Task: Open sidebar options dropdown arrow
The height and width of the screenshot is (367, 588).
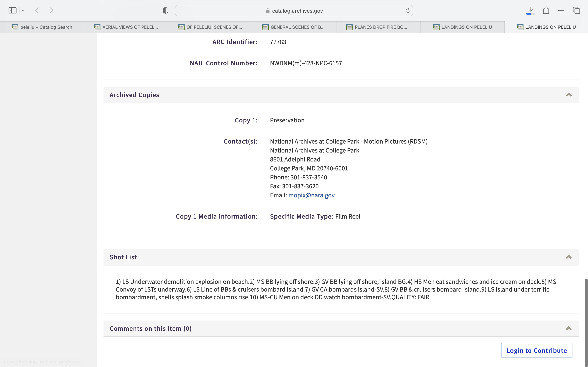Action: 23,10
